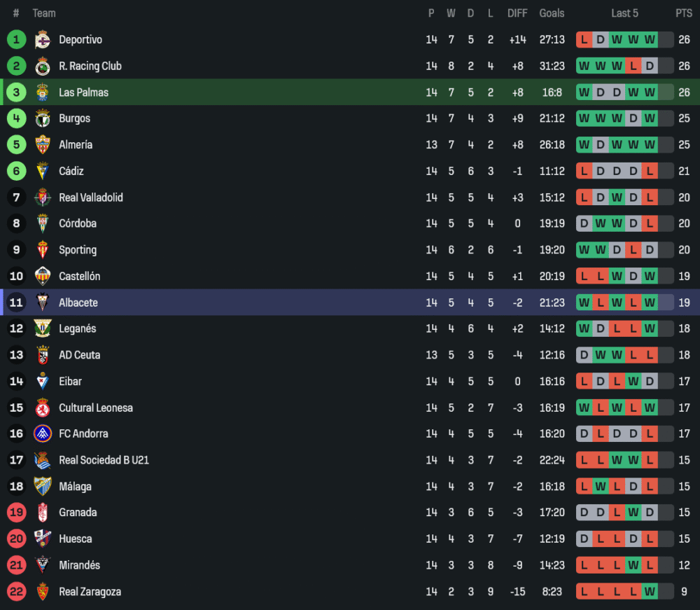The width and height of the screenshot is (700, 610).
Task: Click the position 19 badge for Granada
Action: coord(17,513)
